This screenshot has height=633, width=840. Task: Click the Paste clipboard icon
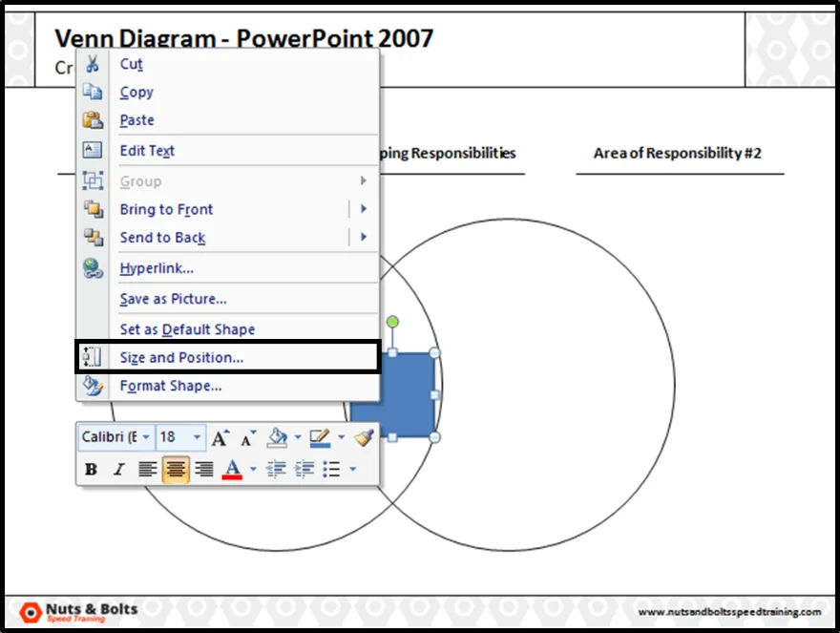coord(93,120)
